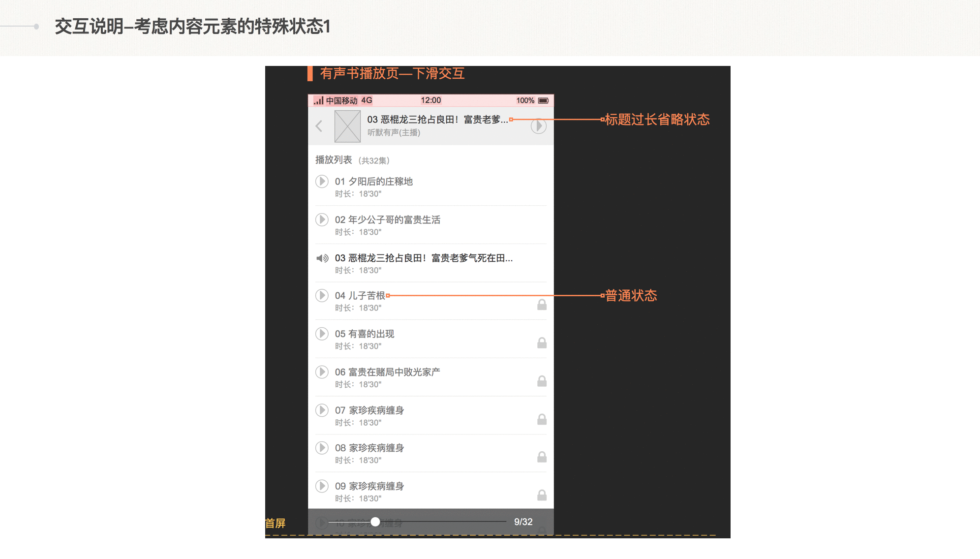Screen dimensions: 980x559
Task: Select title 07 家珍疾病缠身
Action: click(369, 410)
